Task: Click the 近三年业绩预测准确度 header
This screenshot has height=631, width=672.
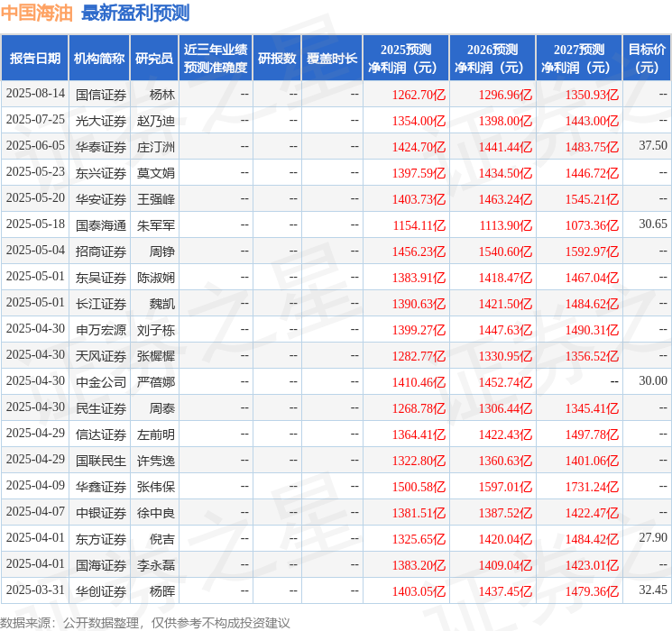Action: coord(216,59)
